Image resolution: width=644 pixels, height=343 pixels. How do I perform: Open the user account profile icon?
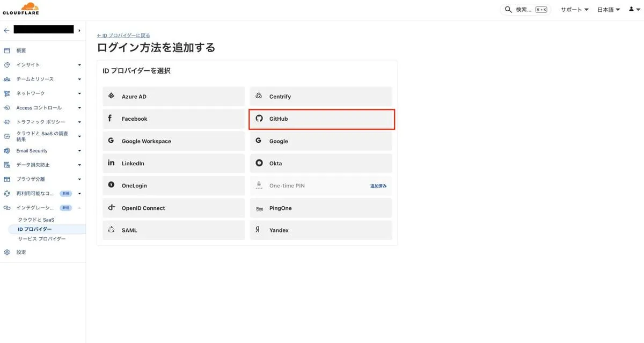pos(632,10)
